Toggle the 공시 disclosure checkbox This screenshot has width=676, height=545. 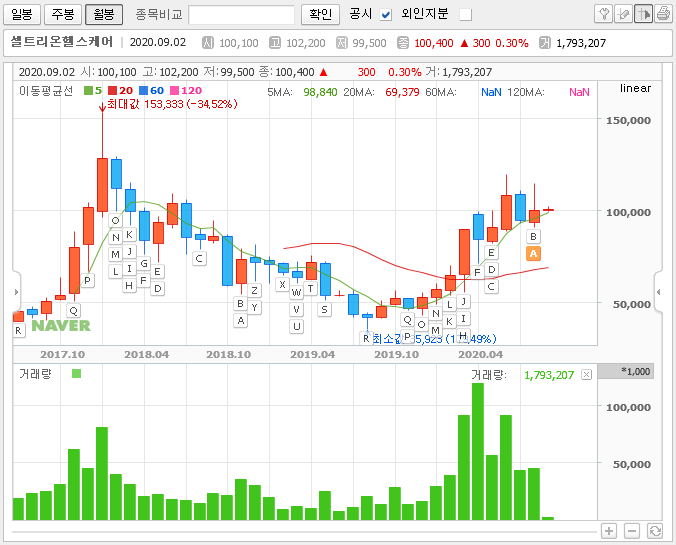[385, 15]
